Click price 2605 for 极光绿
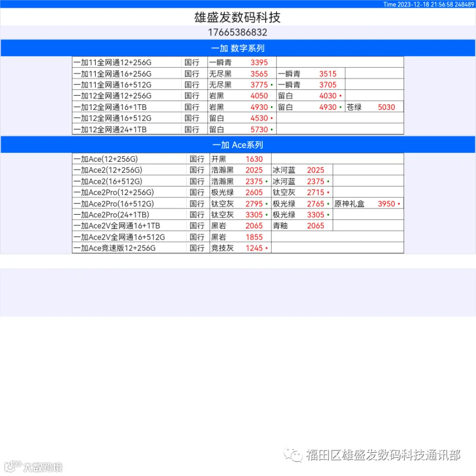This screenshot has height=476, width=476. 254,193
